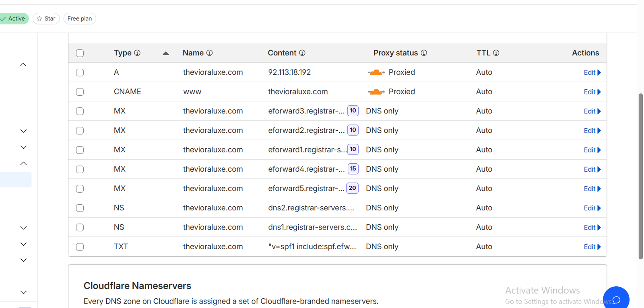
Task: Click the Free plan badge
Action: tap(80, 18)
